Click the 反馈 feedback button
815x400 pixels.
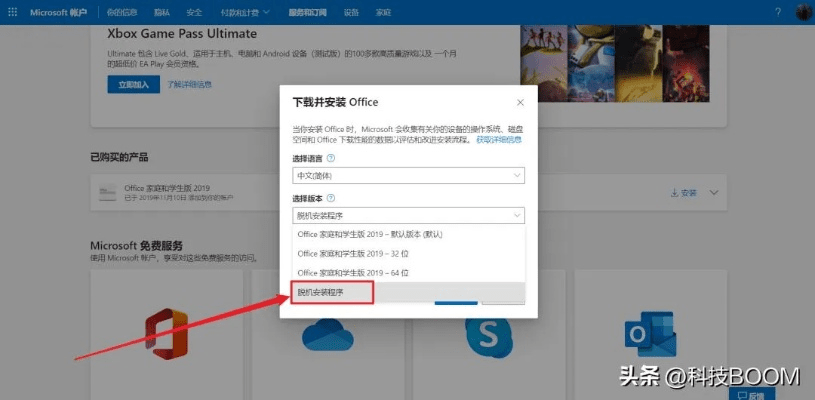pyautogui.click(x=752, y=393)
